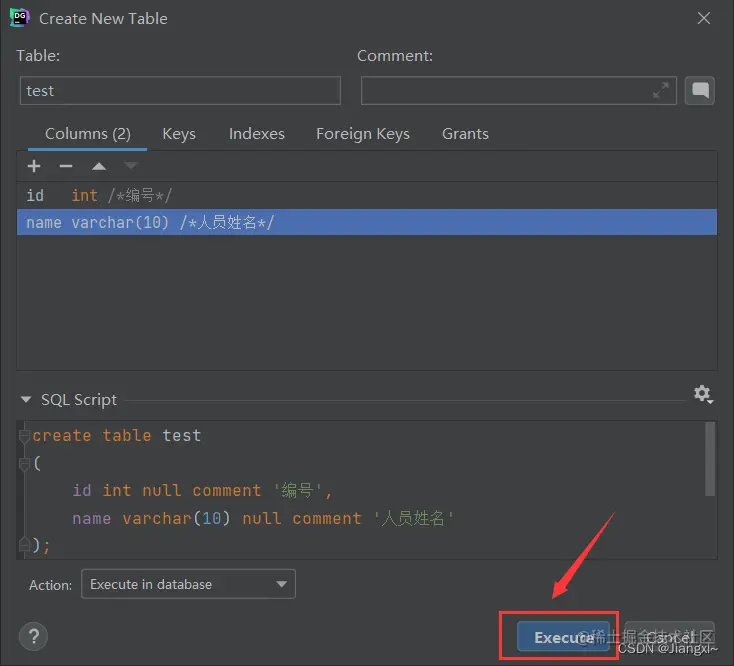Open the help question mark button
Screen dimensions: 734x666
(x=33, y=636)
